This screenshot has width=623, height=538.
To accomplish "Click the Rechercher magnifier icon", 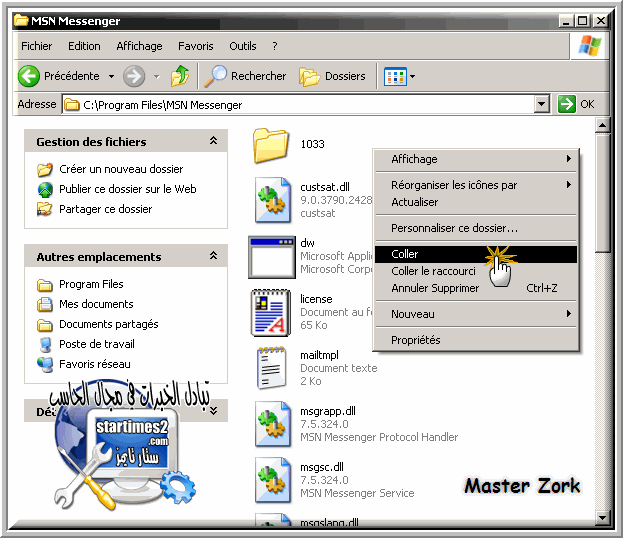I will (216, 76).
